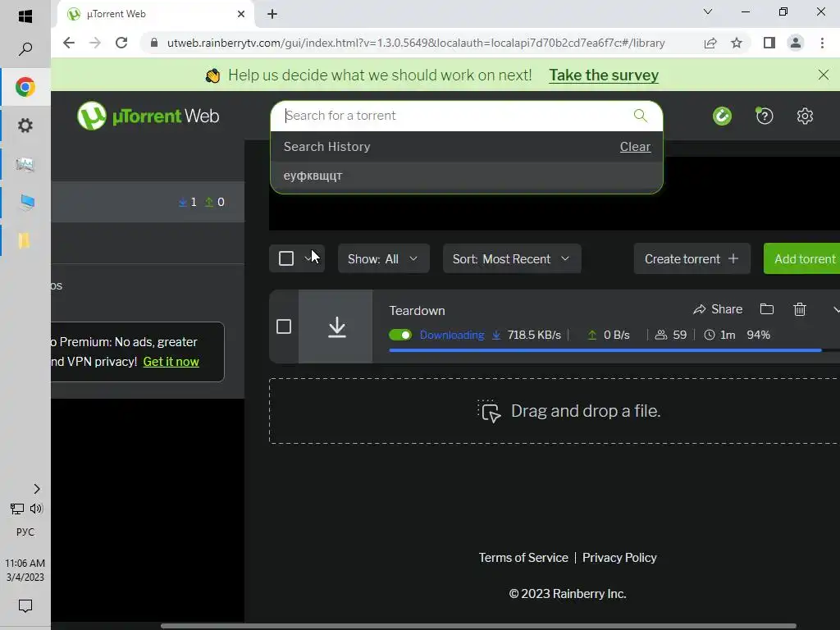The height and width of the screenshot is (630, 840).
Task: Choose the еуфквщцт search history entry
Action: (x=466, y=176)
